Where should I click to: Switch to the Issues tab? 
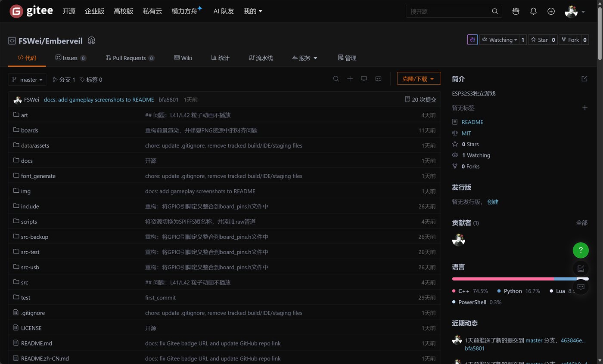coord(71,58)
